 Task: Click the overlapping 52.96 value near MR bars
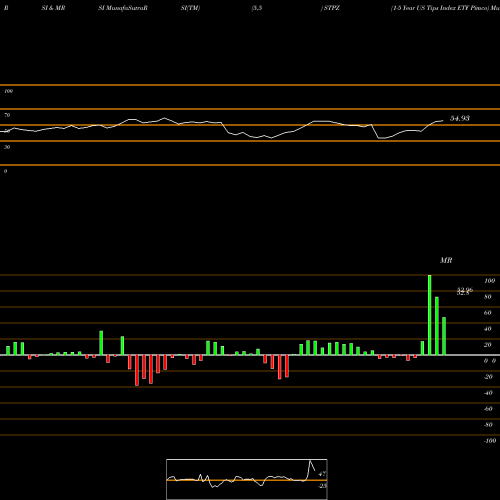pos(465,291)
